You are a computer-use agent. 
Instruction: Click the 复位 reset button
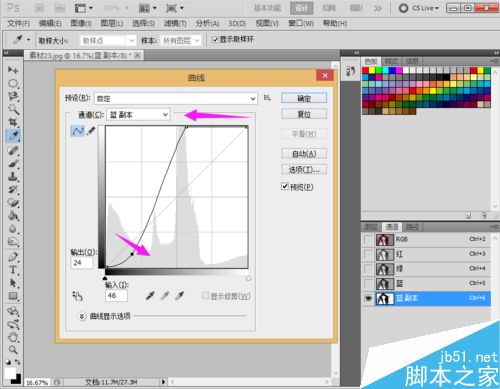pyautogui.click(x=304, y=114)
